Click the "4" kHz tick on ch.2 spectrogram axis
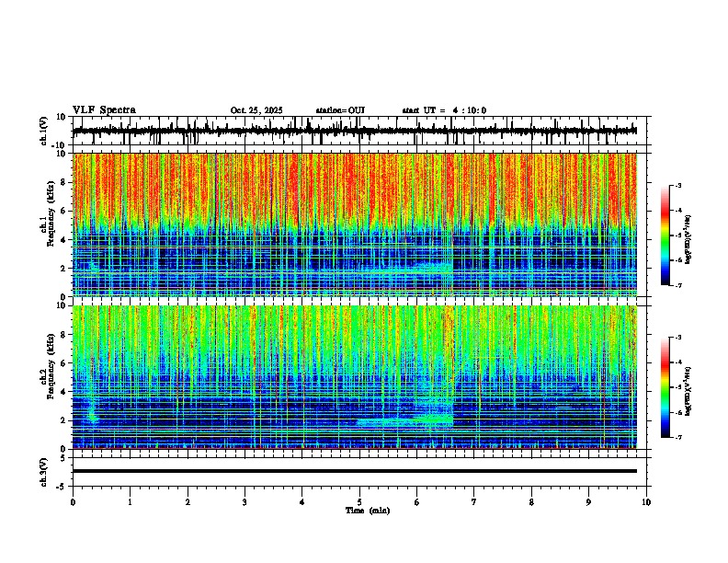This screenshot has width=728, height=563. tap(63, 392)
